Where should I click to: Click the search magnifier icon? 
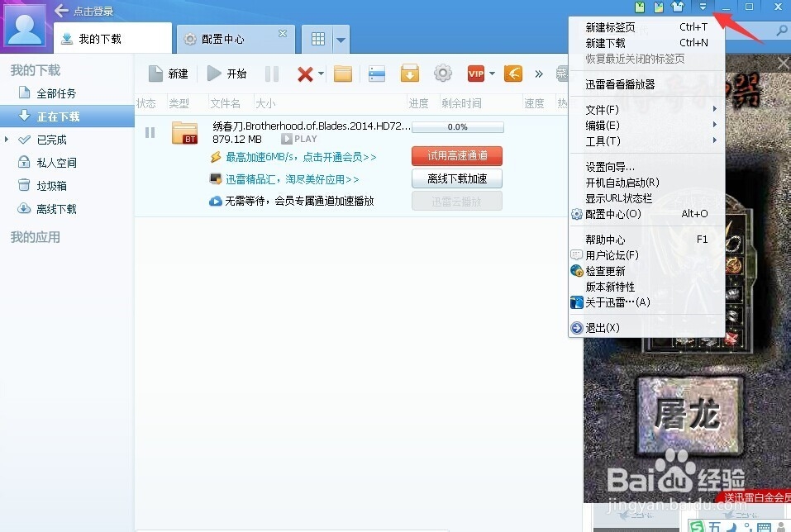point(781,31)
